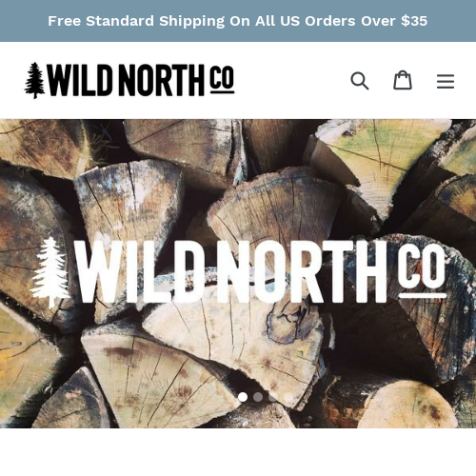Click the white pine tree on hero banner
Viewport: 476px width, 476px height.
tap(50, 272)
